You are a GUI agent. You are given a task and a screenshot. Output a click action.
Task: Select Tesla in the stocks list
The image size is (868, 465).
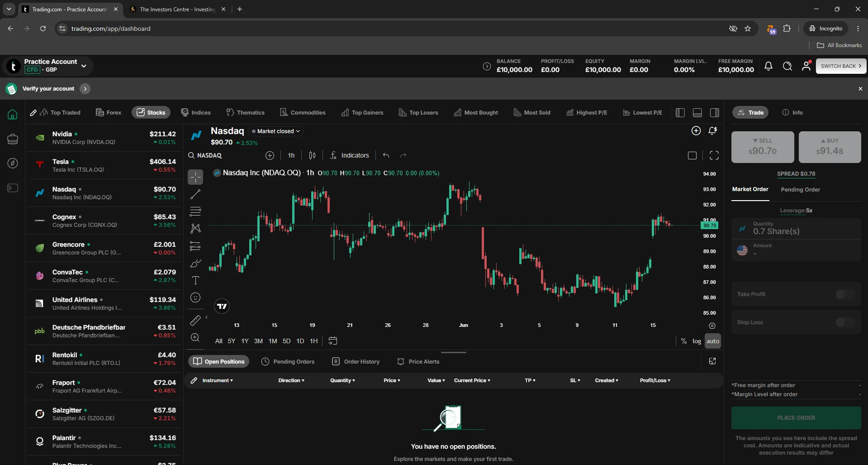click(x=104, y=165)
